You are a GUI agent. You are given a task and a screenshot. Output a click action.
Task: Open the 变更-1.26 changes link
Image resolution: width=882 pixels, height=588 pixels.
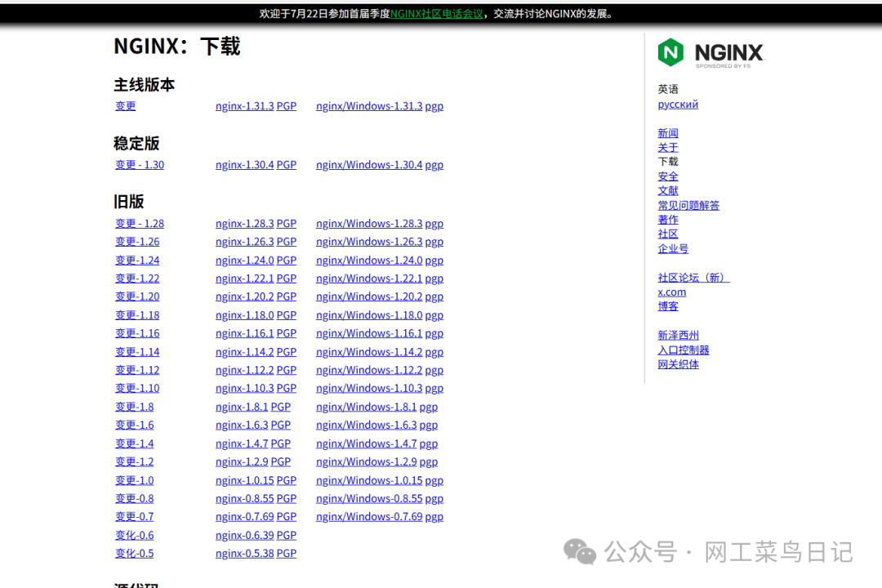(x=137, y=242)
